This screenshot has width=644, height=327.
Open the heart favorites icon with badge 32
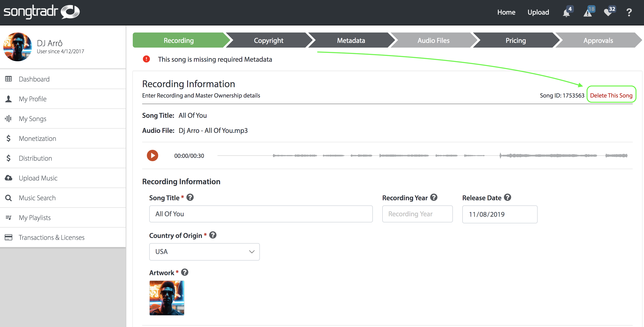tap(608, 12)
